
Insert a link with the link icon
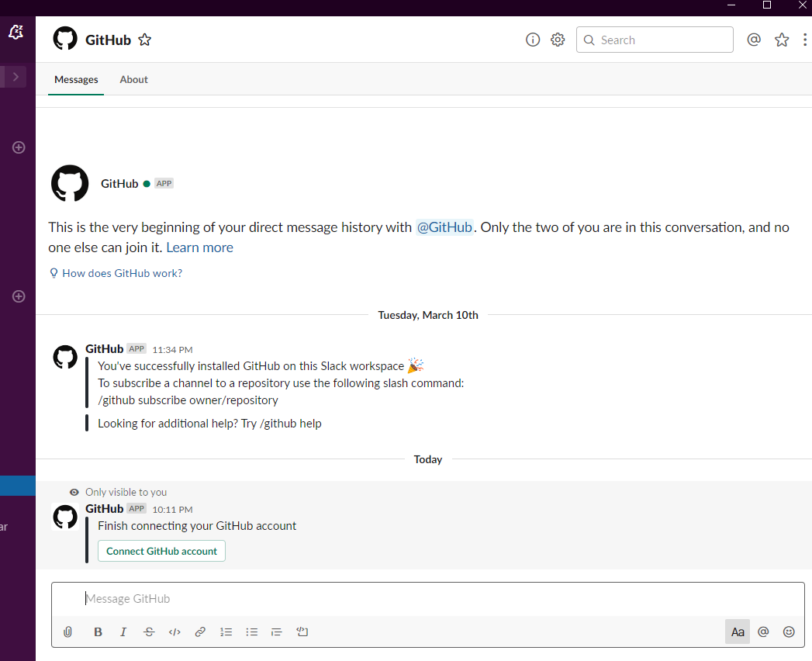pyautogui.click(x=200, y=632)
